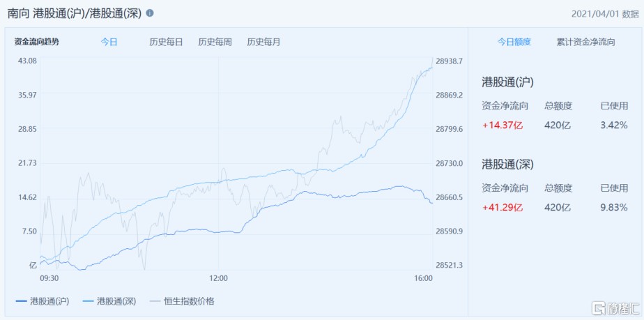644x320 pixels.
Task: Open the 历史每周 tab
Action: pos(215,42)
